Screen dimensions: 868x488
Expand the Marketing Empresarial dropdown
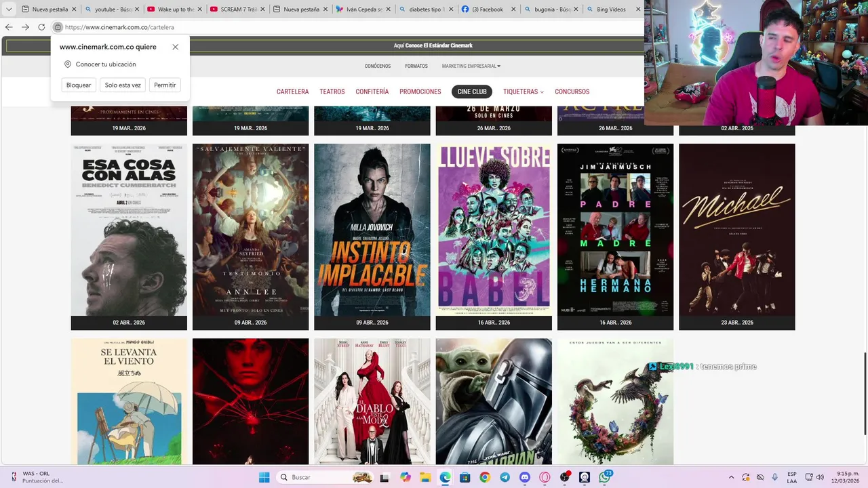tap(471, 66)
